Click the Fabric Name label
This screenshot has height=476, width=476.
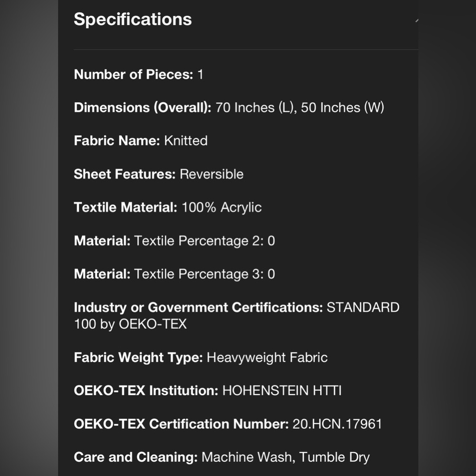point(117,140)
